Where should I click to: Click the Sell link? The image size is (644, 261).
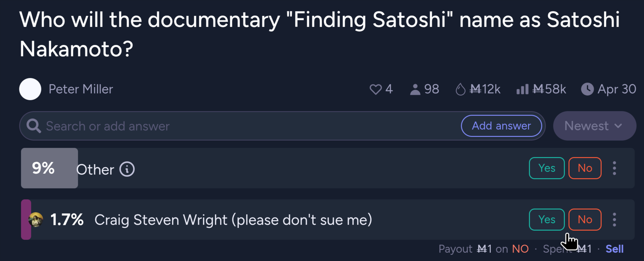point(614,249)
